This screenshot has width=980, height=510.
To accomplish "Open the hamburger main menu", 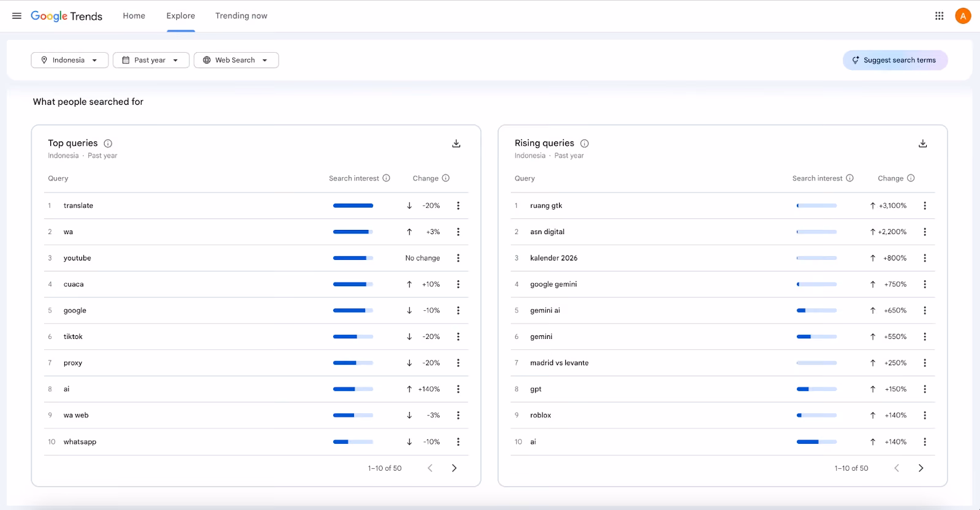I will [17, 16].
